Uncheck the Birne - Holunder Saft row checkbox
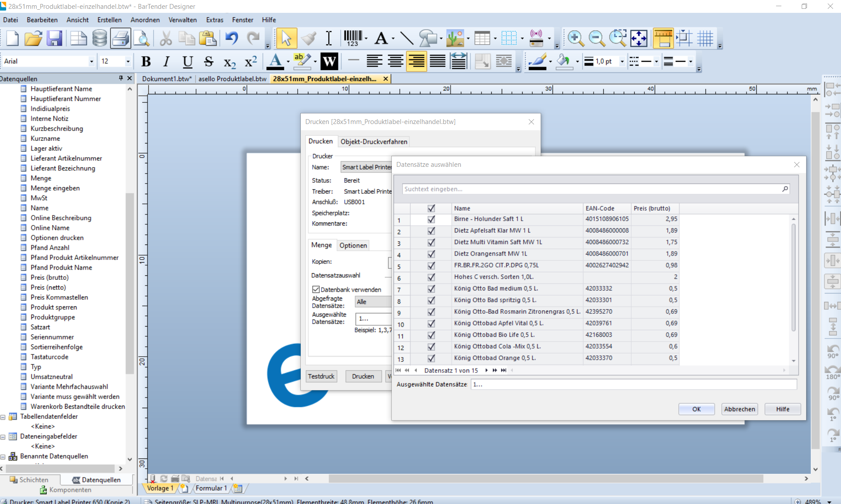This screenshot has height=504, width=841. 431,219
